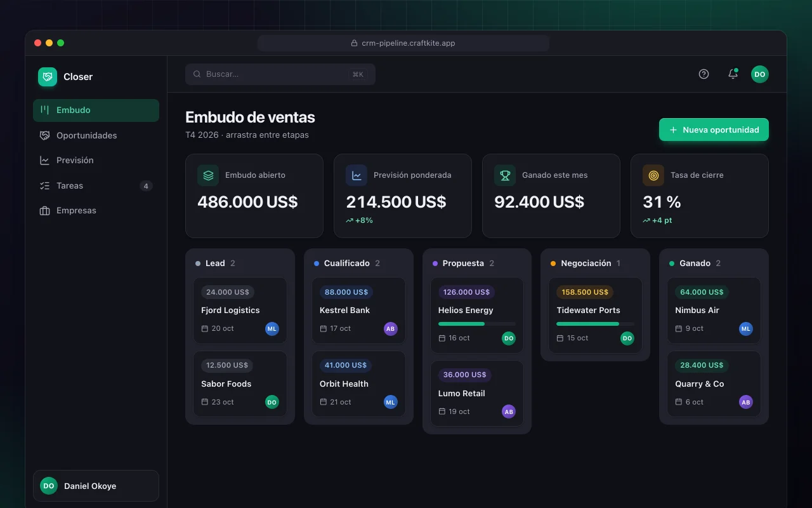Click the chart icon in Previsión ponderada card
Viewport: 812px width, 508px height.
[357, 175]
